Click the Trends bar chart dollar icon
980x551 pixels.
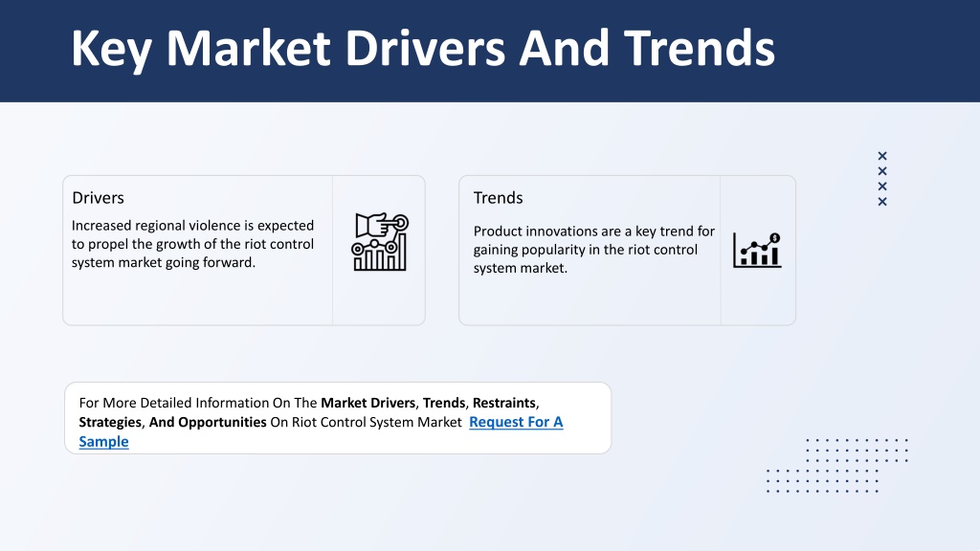[757, 250]
